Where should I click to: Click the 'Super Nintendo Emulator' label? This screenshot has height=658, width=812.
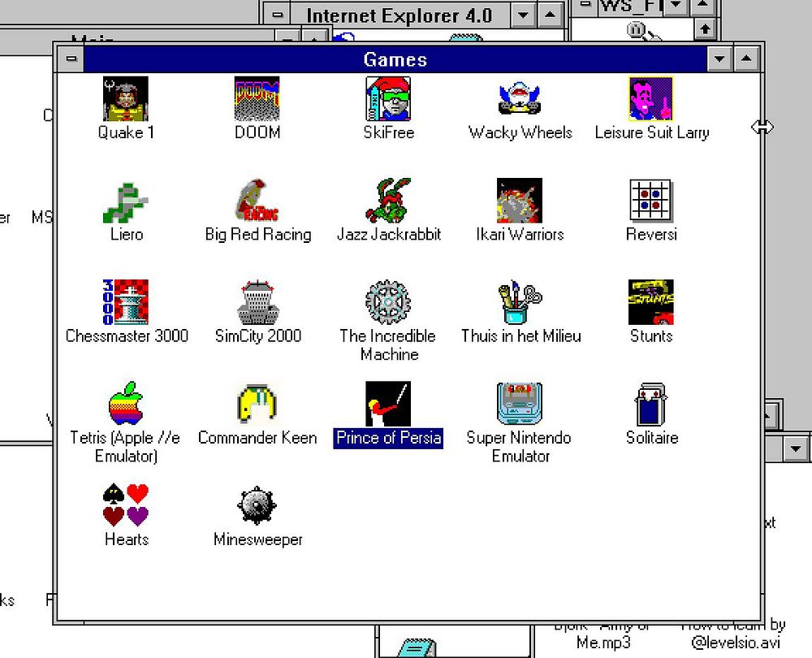pos(520,447)
